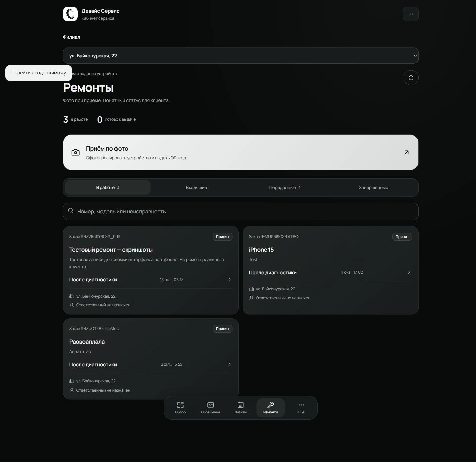
Task: Open Обзор in bottom navigation
Action: click(181, 408)
